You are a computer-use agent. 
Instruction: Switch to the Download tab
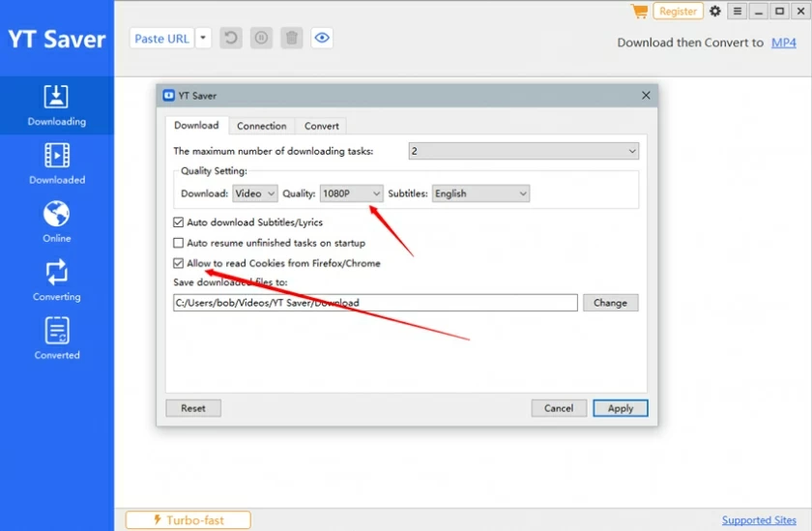[197, 126]
